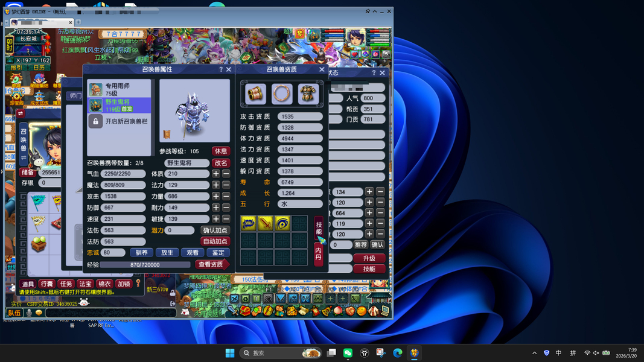Open the 法宝 inventory tab
The height and width of the screenshot is (362, 644).
tap(86, 284)
